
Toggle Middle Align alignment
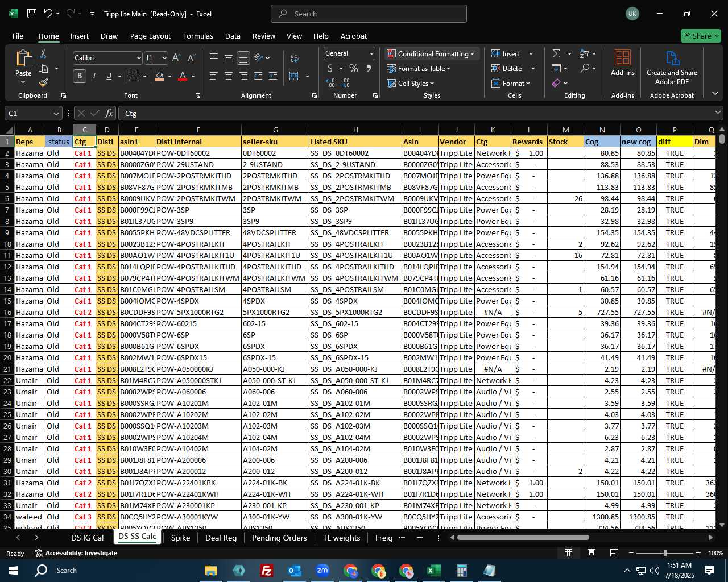[x=229, y=58]
